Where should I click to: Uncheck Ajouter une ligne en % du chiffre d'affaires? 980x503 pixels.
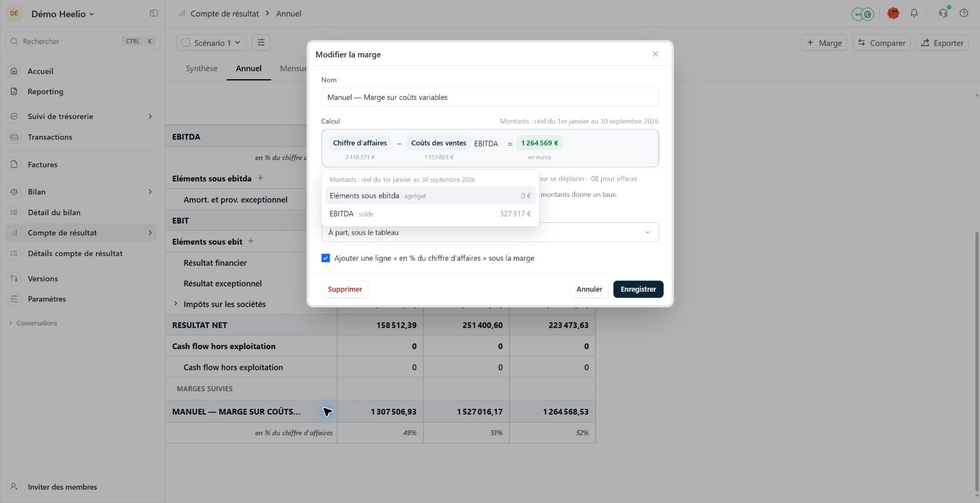coord(326,258)
